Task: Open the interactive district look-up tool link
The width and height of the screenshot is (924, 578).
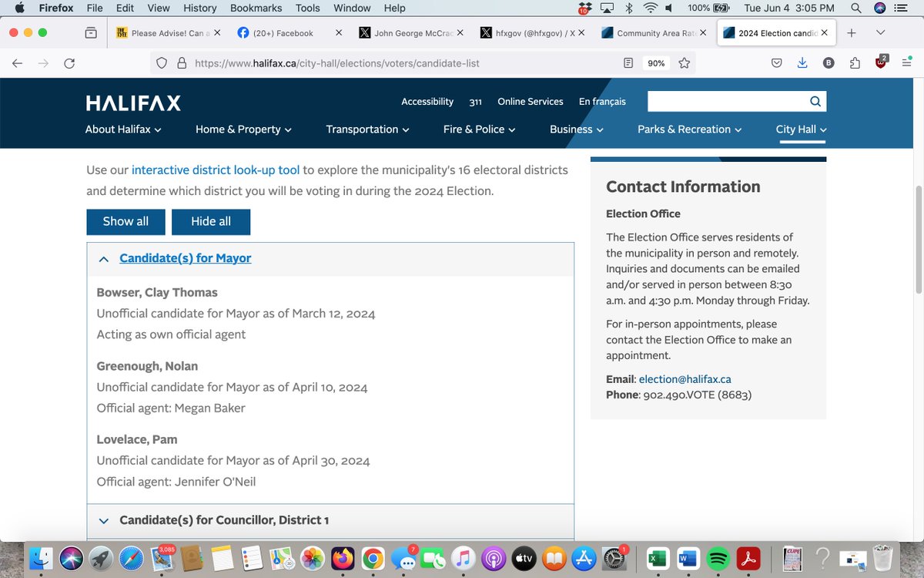Action: pos(216,170)
